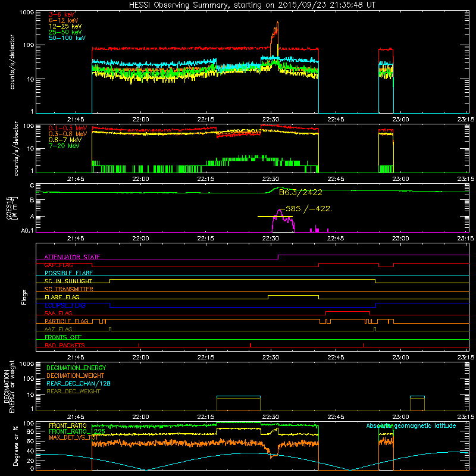This screenshot has height=476, width=476.
Task: Select the GAP_FLAG label
Action: pos(58,265)
